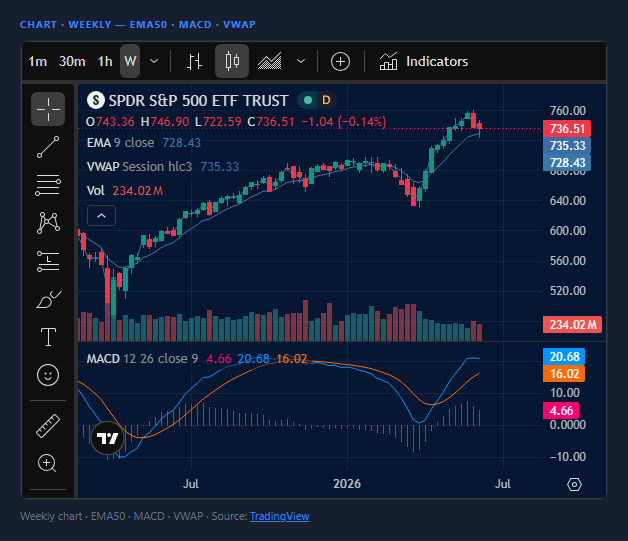The image size is (628, 541).
Task: Select the brush drawing tool
Action: 48,299
